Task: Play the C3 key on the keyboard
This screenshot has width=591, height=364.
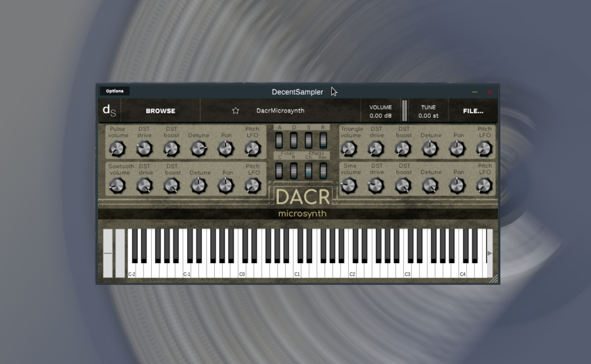Action: click(407, 270)
